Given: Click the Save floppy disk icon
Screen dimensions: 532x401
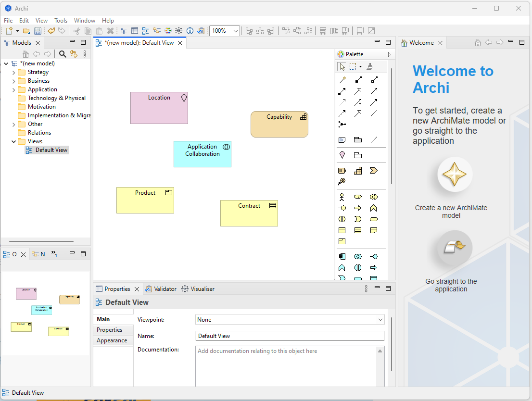Looking at the screenshot, I should [38, 31].
